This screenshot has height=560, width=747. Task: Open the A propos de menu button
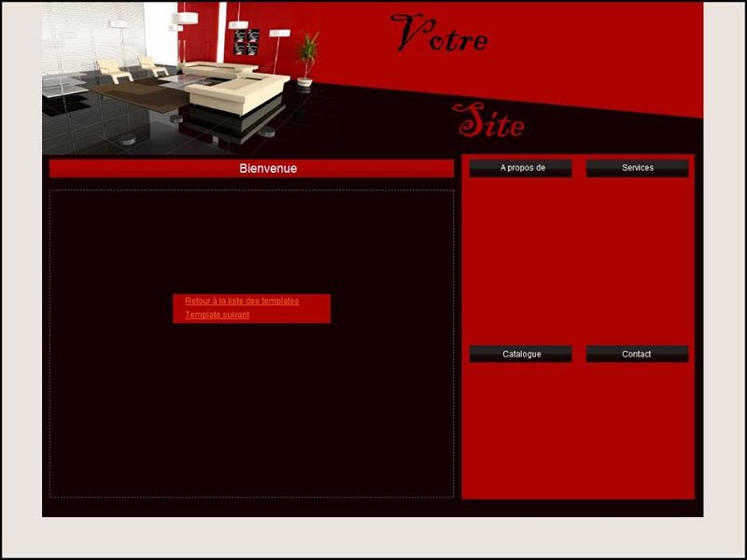pyautogui.click(x=520, y=168)
